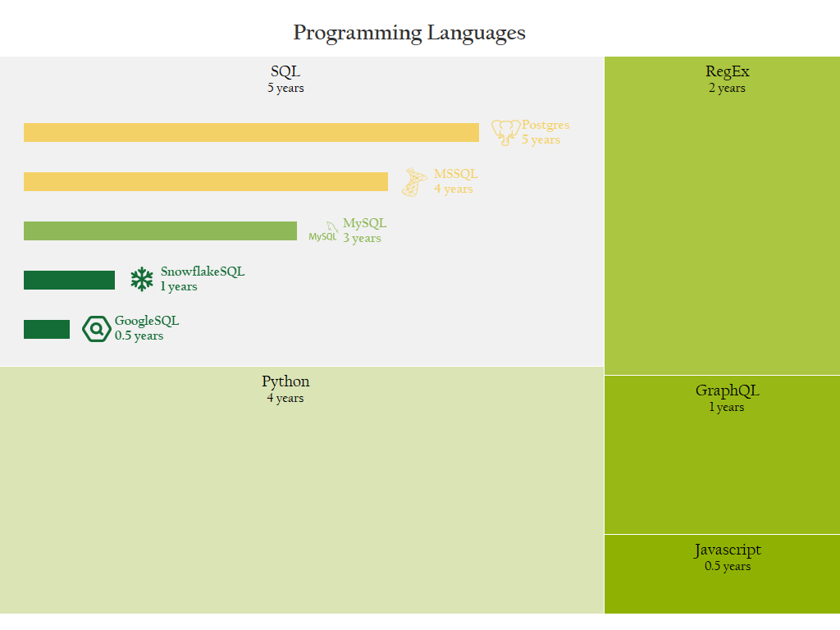
Task: Click the RegEx 2 years treemap block
Action: click(722, 216)
